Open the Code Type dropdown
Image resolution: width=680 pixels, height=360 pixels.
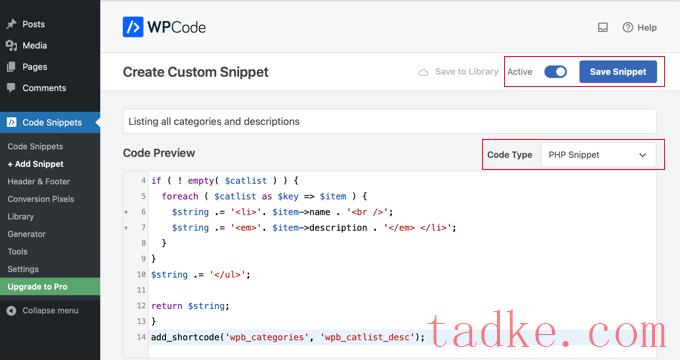tap(598, 155)
